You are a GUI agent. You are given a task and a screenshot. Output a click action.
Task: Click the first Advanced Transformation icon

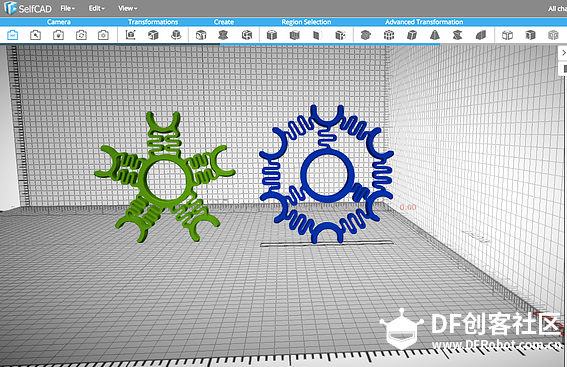366,35
